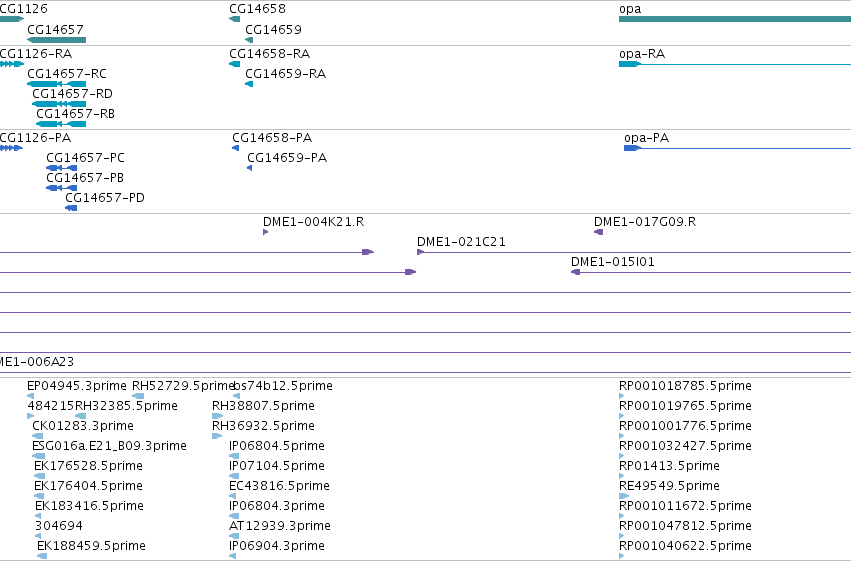Viewport: 851px width, 561px height.
Task: Select the IP07104.5prime EST label
Action: 277,466
